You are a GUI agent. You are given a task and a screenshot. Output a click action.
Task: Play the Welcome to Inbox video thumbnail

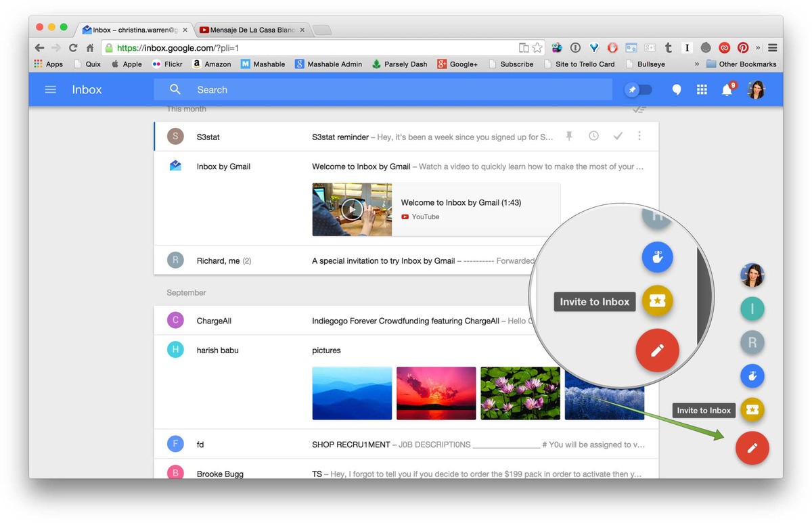352,209
